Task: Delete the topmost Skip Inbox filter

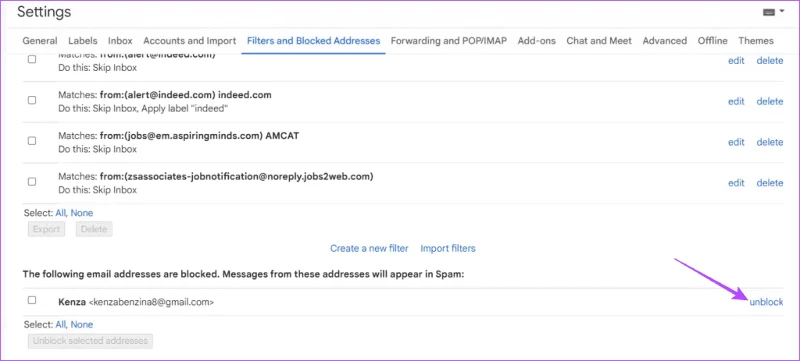Action: 770,61
